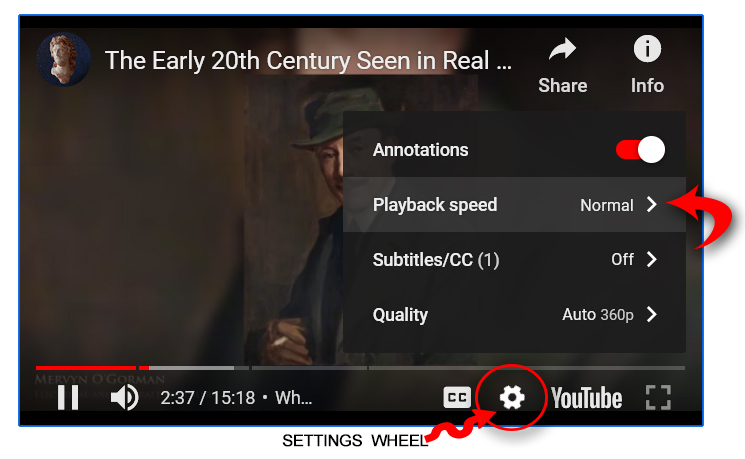Select the Quality menu entry
Viewport: 745px width, 459px height.
point(515,314)
